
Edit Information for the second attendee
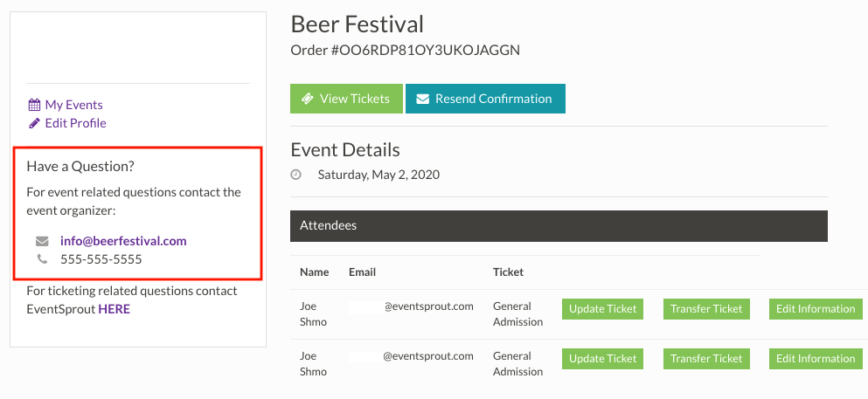(x=816, y=359)
